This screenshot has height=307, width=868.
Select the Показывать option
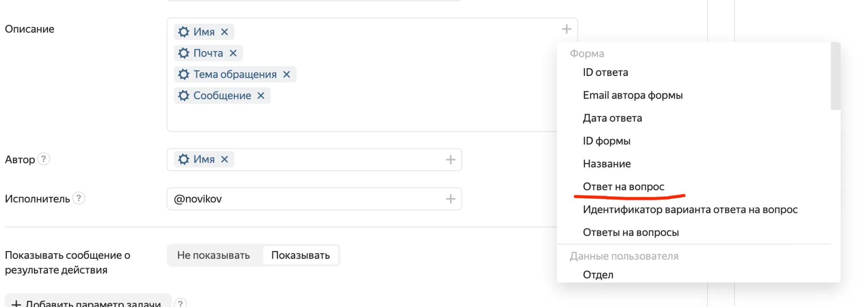pos(300,255)
